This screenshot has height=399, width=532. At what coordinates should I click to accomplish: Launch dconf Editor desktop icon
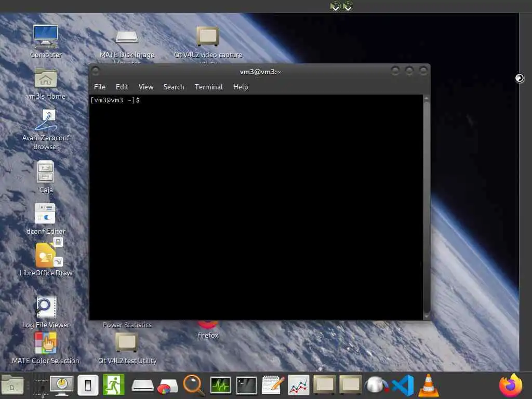pyautogui.click(x=46, y=214)
